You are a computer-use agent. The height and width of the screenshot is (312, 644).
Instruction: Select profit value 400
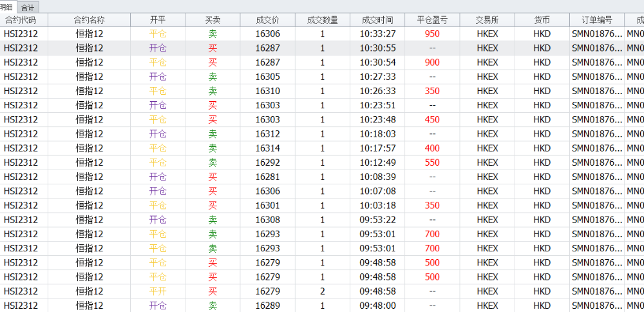coord(433,148)
